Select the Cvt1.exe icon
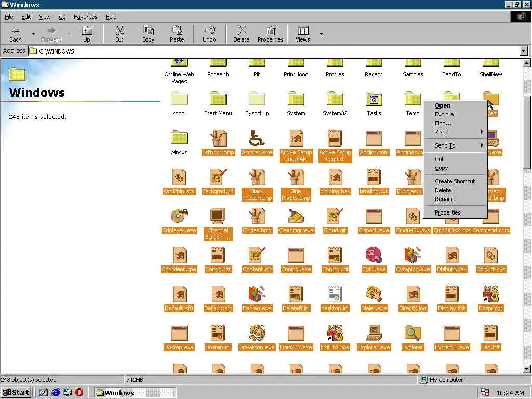The image size is (532, 399). coord(374,255)
